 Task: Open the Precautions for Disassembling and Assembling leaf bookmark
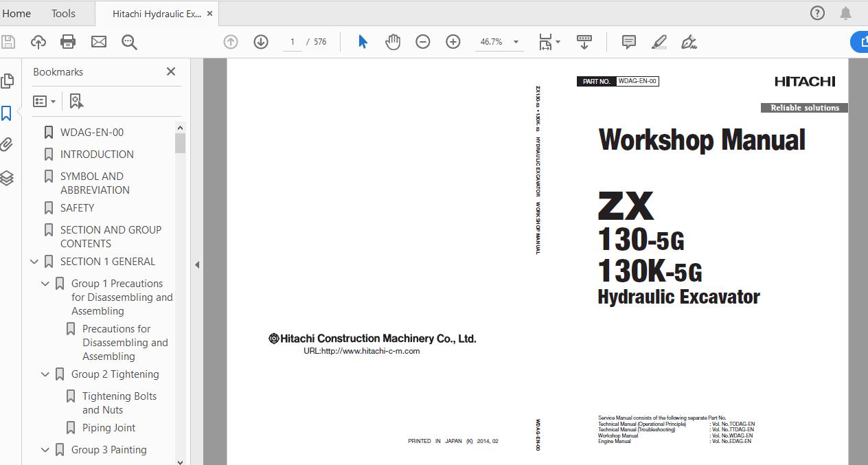125,343
